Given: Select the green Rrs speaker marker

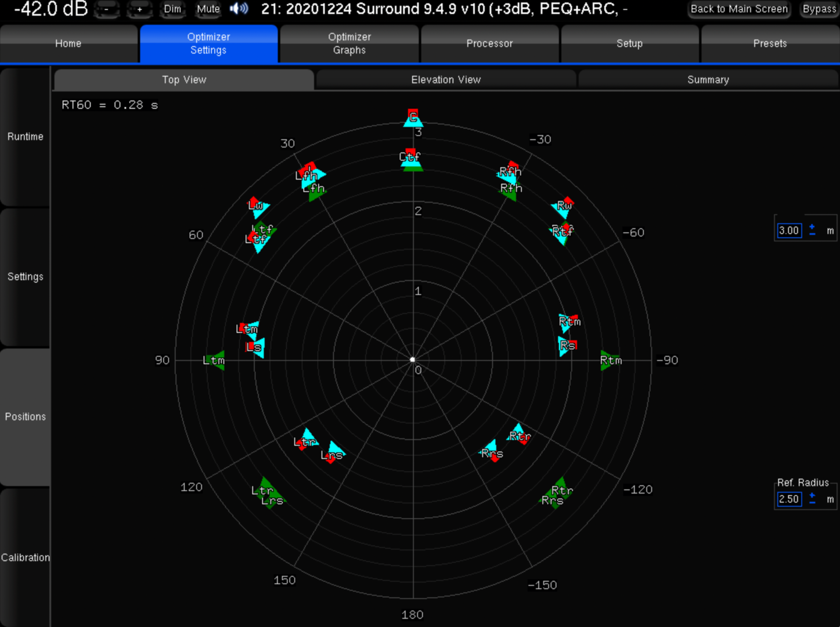Looking at the screenshot, I should pos(553,500).
